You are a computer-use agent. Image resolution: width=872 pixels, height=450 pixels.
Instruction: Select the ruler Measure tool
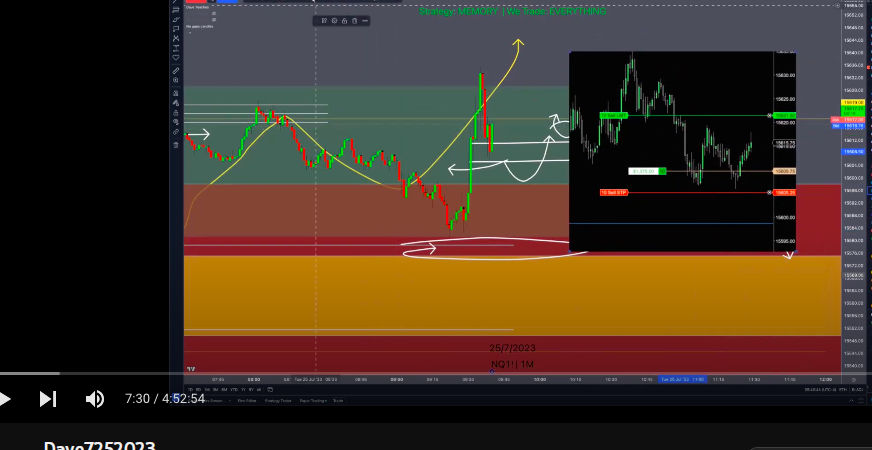(x=176, y=71)
